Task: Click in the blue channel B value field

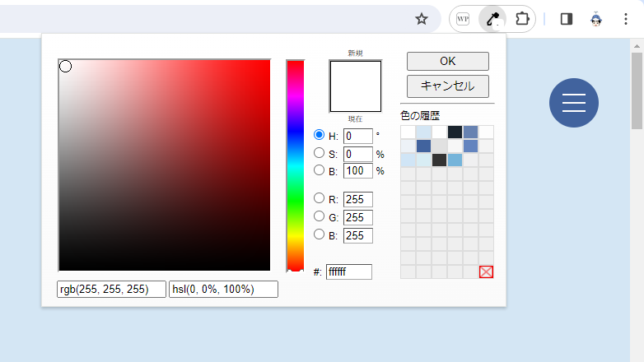Action: coord(358,235)
